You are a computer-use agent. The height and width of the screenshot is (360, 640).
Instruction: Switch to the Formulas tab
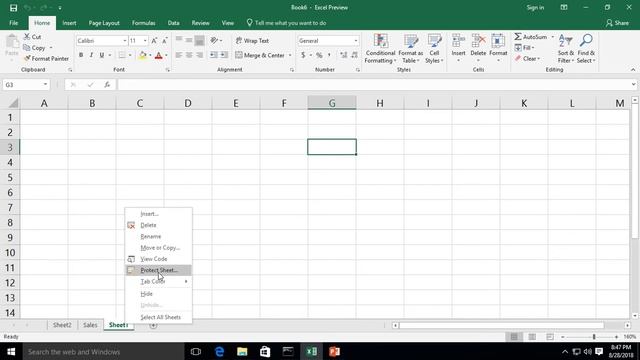pyautogui.click(x=143, y=23)
